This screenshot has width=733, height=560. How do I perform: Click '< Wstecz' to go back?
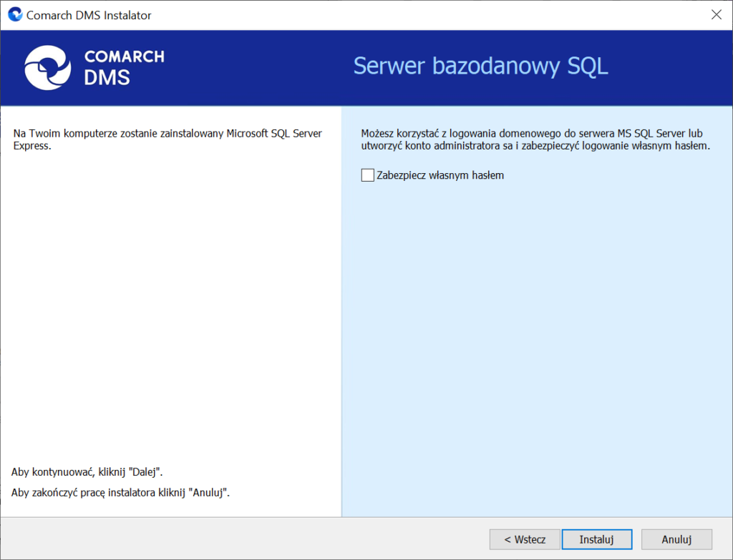click(x=525, y=539)
